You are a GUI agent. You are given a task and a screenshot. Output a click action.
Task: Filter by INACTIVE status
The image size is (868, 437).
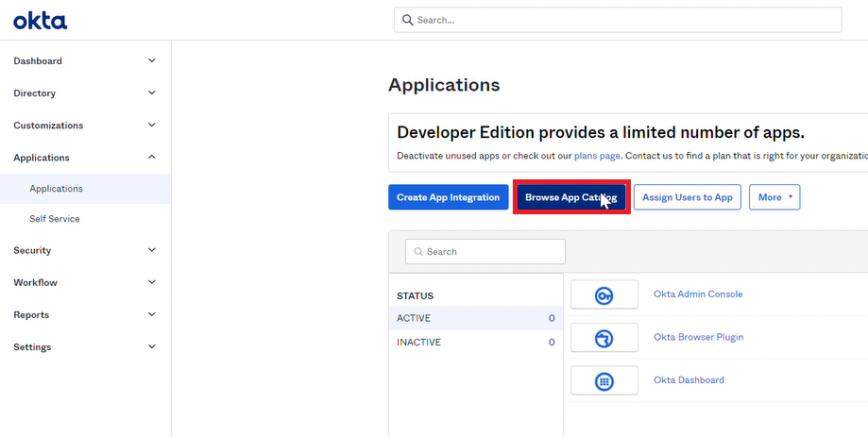pos(476,343)
